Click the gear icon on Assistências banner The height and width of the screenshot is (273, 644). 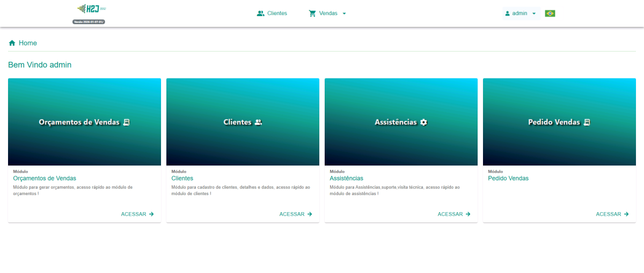click(x=423, y=123)
